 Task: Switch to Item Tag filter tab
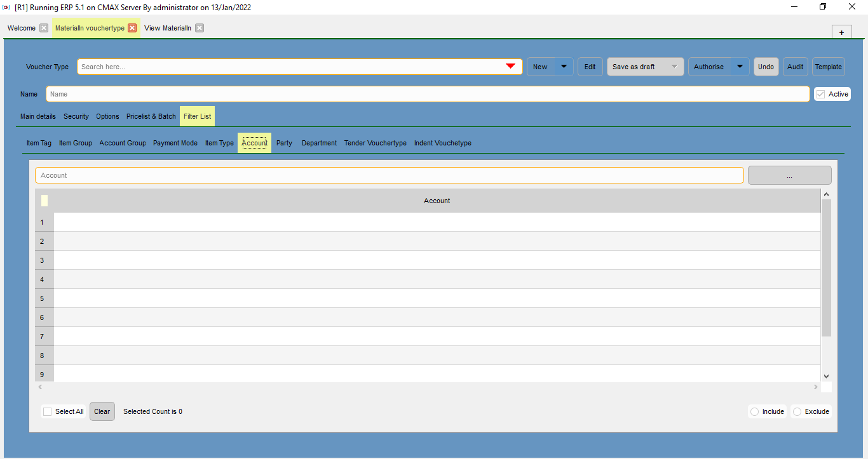coord(39,143)
